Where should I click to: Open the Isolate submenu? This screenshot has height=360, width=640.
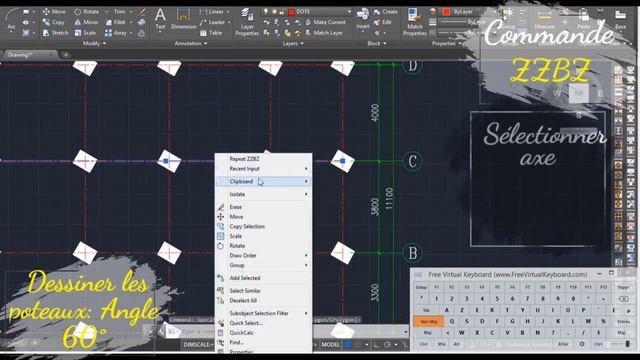pyautogui.click(x=264, y=194)
